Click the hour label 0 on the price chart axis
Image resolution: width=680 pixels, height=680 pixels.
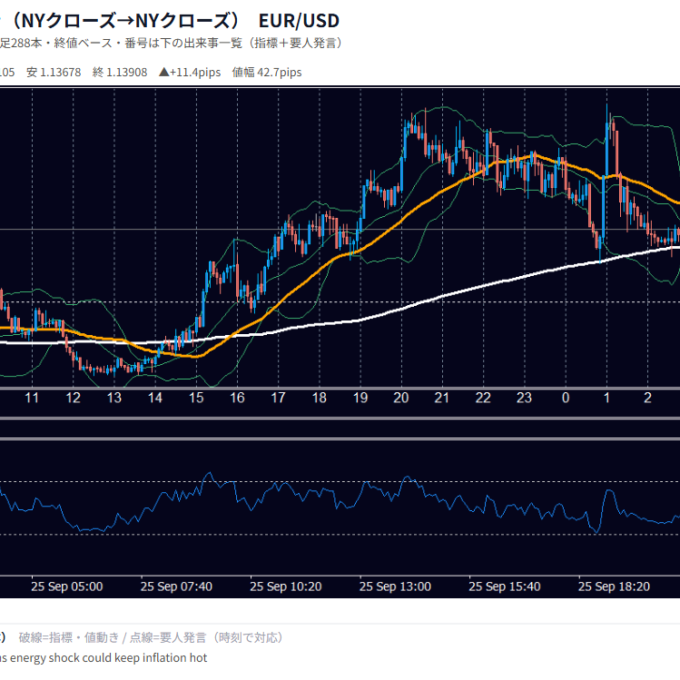[566, 398]
